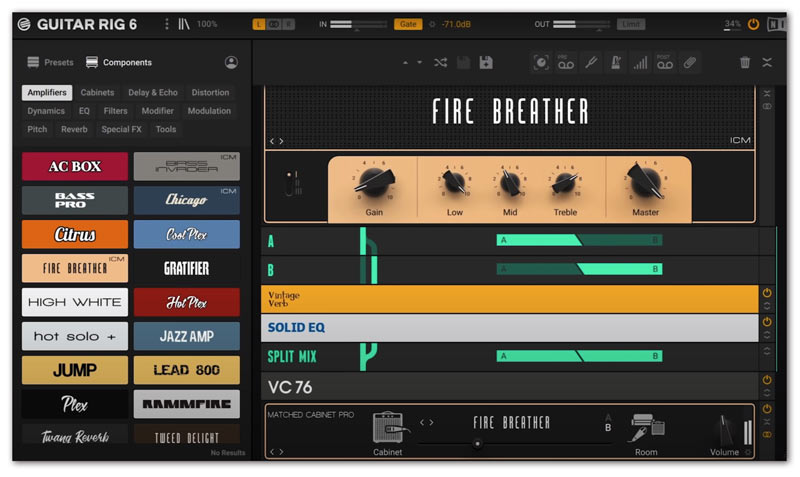Screen dimensions: 800x477
Task: Click the Split A crossfade bar
Action: (580, 240)
